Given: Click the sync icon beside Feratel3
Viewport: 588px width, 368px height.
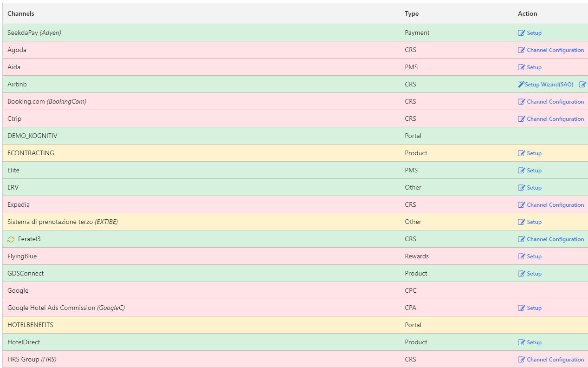Looking at the screenshot, I should coord(11,239).
